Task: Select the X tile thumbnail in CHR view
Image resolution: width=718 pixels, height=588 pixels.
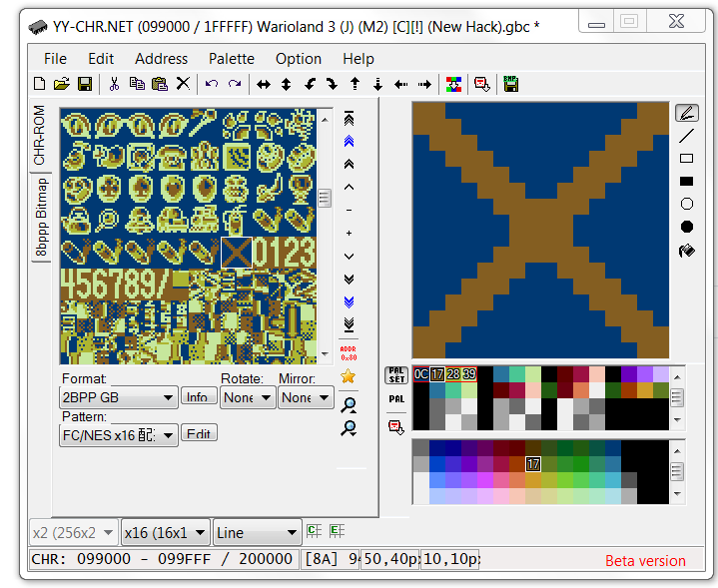Action: coord(237,253)
